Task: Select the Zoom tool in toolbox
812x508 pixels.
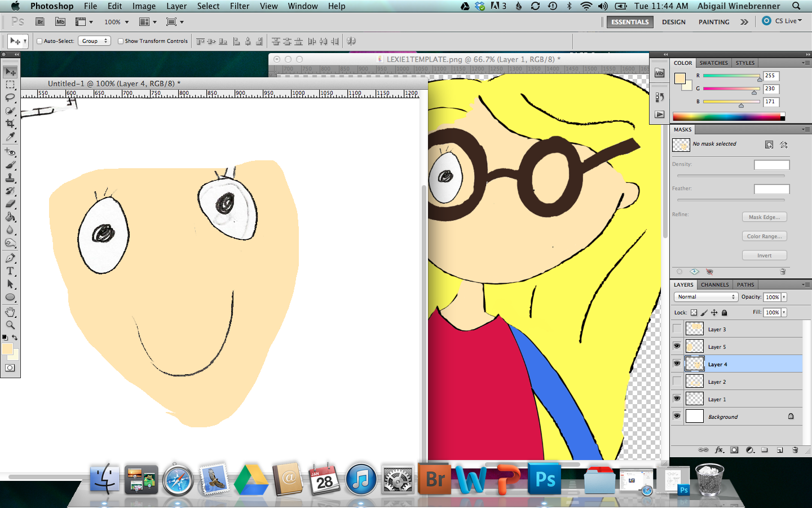Action: point(10,325)
